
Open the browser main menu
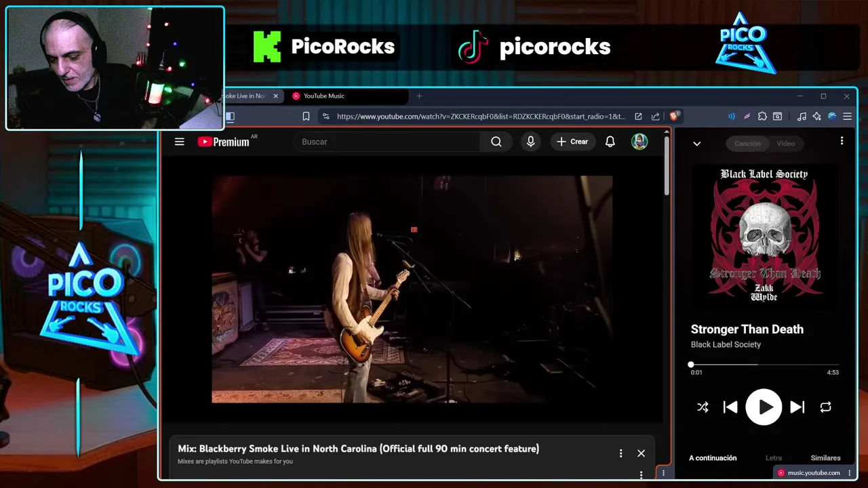(847, 117)
